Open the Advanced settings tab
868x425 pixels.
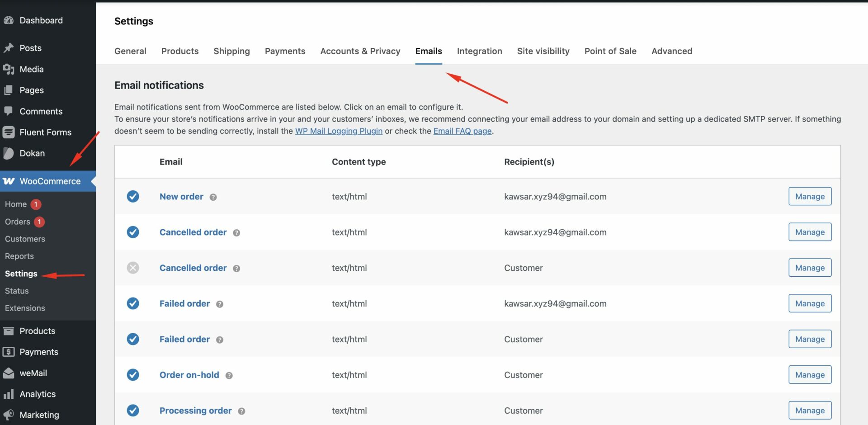point(671,51)
